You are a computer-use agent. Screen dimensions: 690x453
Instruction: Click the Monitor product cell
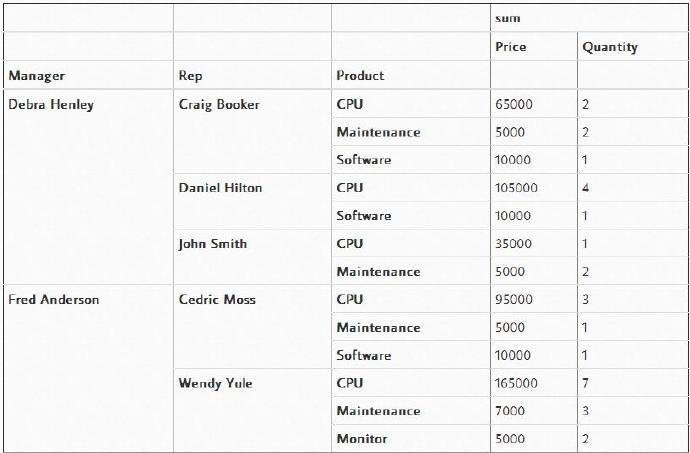[362, 439]
